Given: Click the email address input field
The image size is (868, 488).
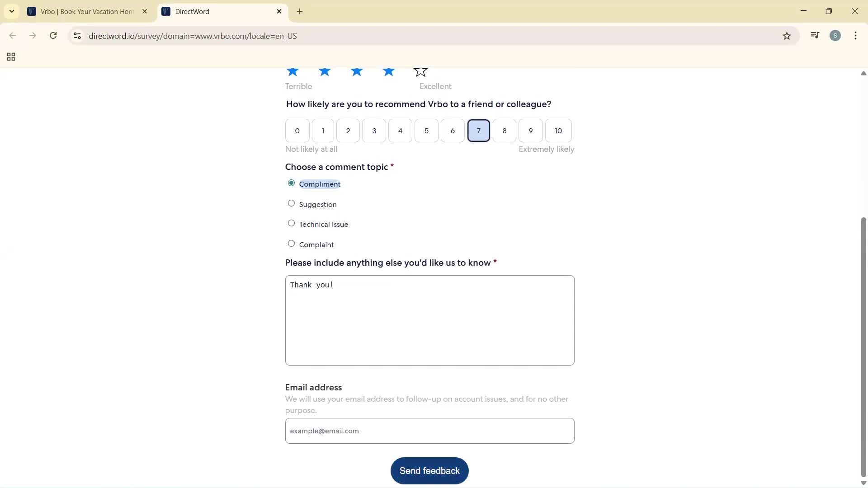Looking at the screenshot, I should (429, 431).
